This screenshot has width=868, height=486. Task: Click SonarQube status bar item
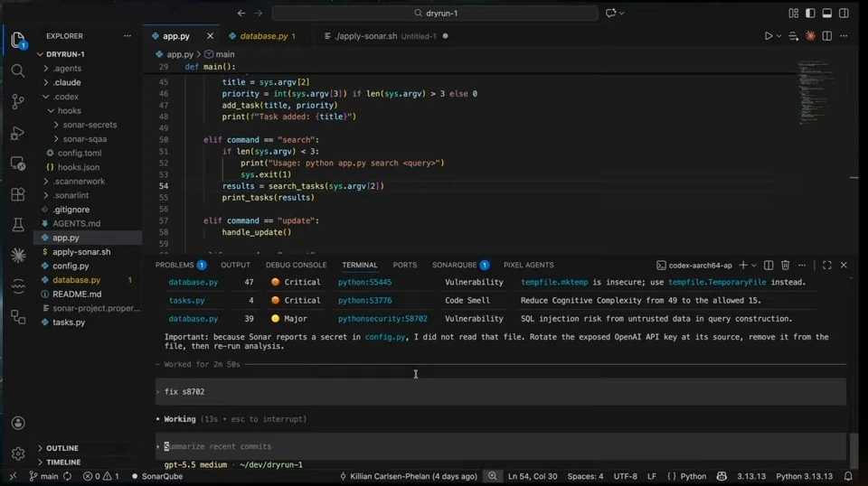tap(156, 476)
